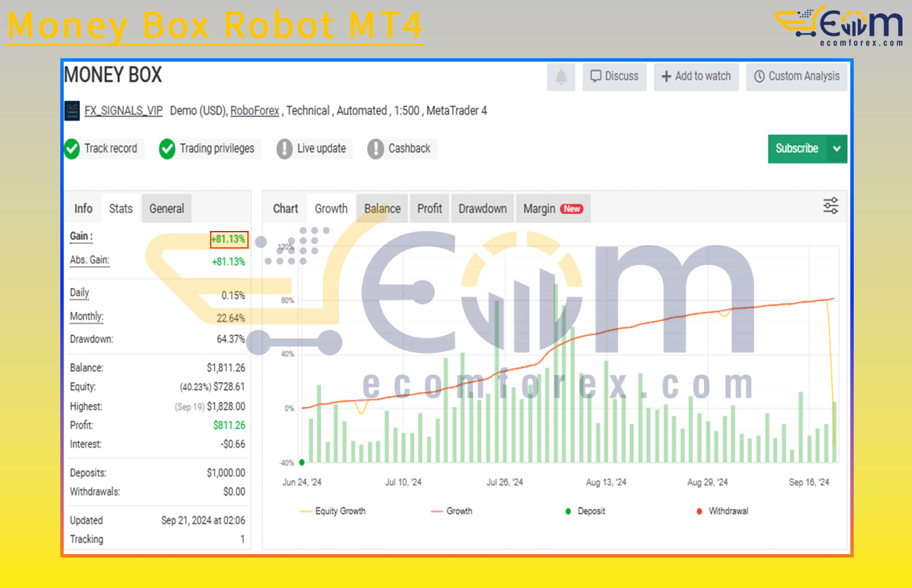Click the Monthly stat label

click(87, 316)
